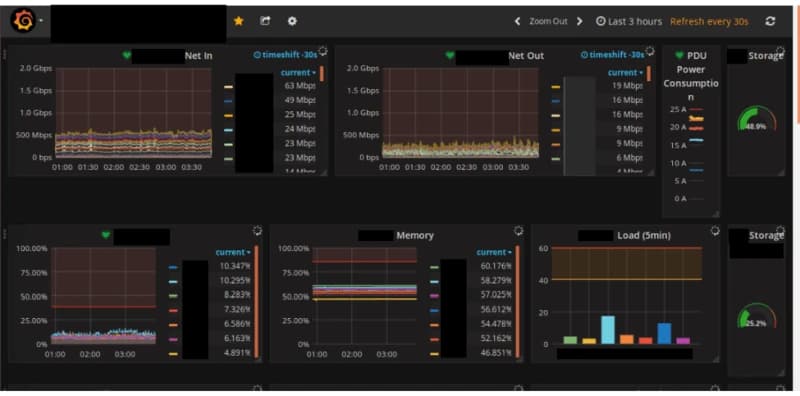Click the green heart icon on PDU panel
Viewport: 800px width, 396px height.
click(x=679, y=55)
